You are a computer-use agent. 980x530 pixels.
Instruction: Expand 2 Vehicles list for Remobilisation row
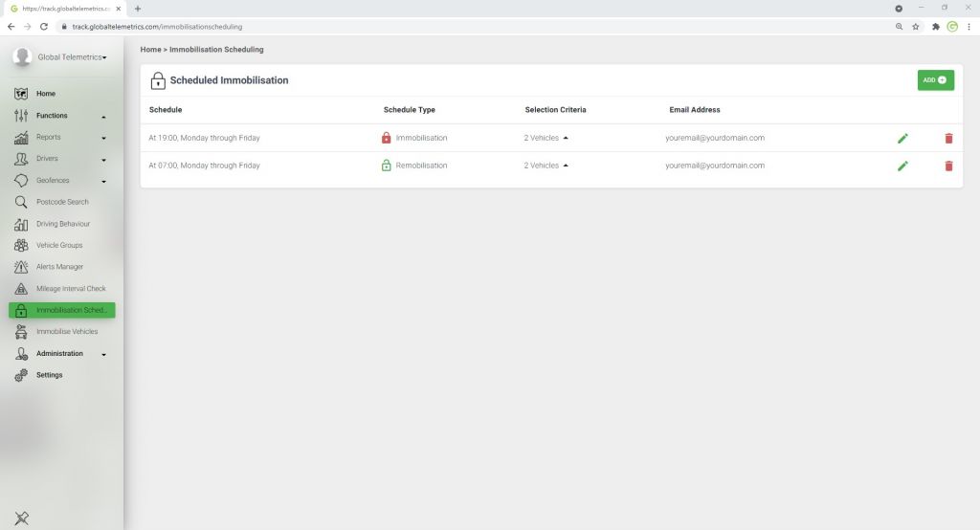[x=546, y=166]
